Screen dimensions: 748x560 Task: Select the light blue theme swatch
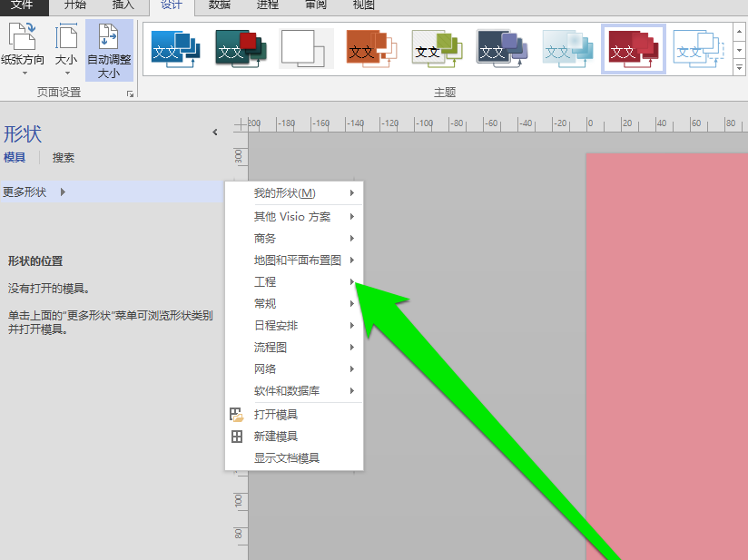coord(567,49)
